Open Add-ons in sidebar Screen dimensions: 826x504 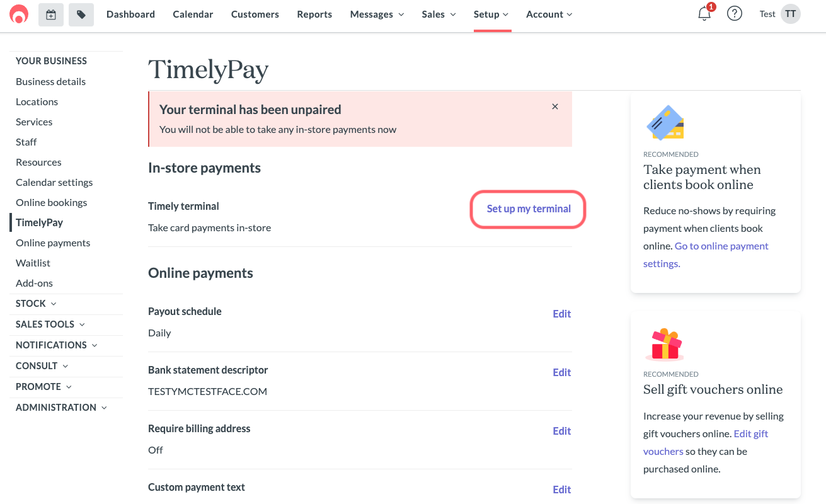tap(34, 283)
